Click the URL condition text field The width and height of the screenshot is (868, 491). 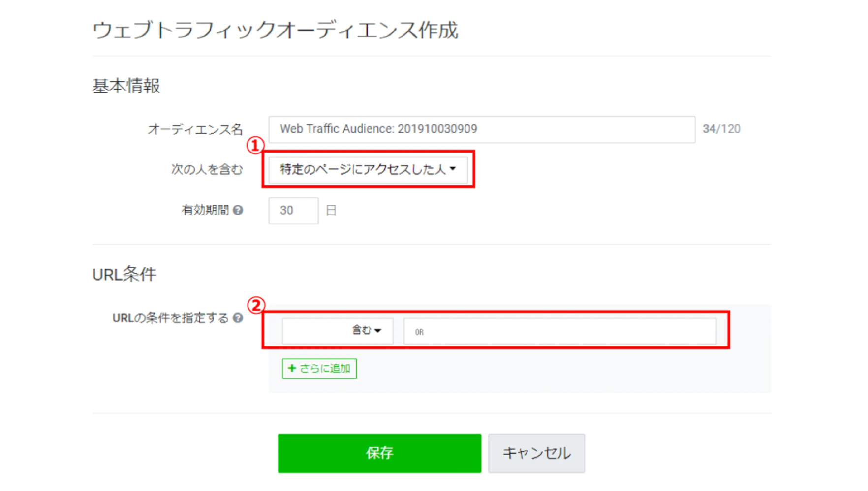(560, 331)
